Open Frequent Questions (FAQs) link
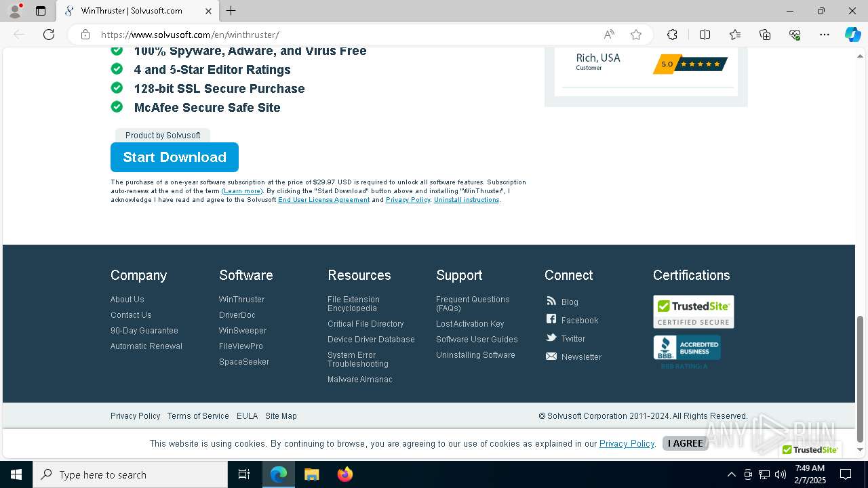The image size is (868, 488). click(473, 304)
